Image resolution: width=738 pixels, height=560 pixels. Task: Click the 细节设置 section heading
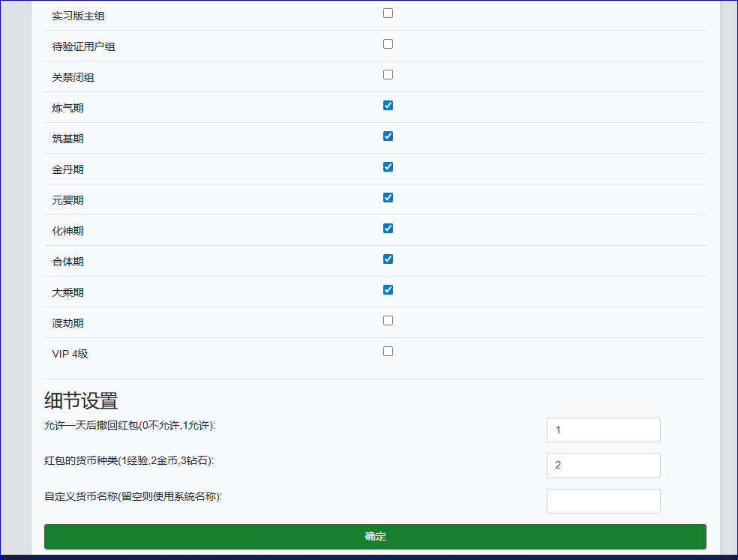click(81, 400)
